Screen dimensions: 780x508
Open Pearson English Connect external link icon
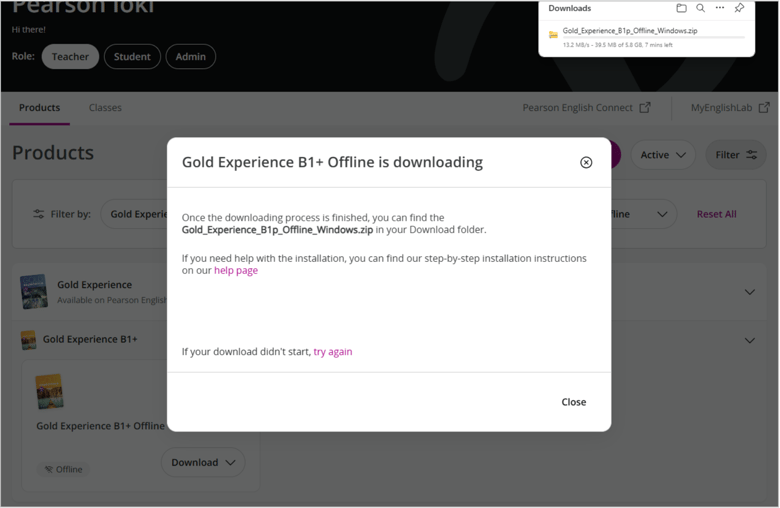click(645, 107)
